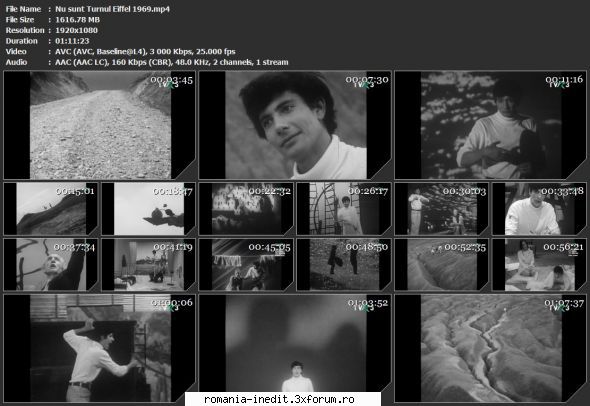Click the video codec line starting 'AVC (AVC, Baseline@L4)'
Screen dimensions: 590x406
coord(145,52)
